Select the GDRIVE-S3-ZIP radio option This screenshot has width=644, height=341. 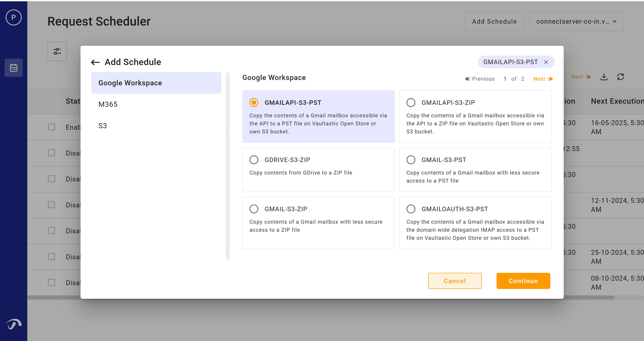pyautogui.click(x=254, y=160)
